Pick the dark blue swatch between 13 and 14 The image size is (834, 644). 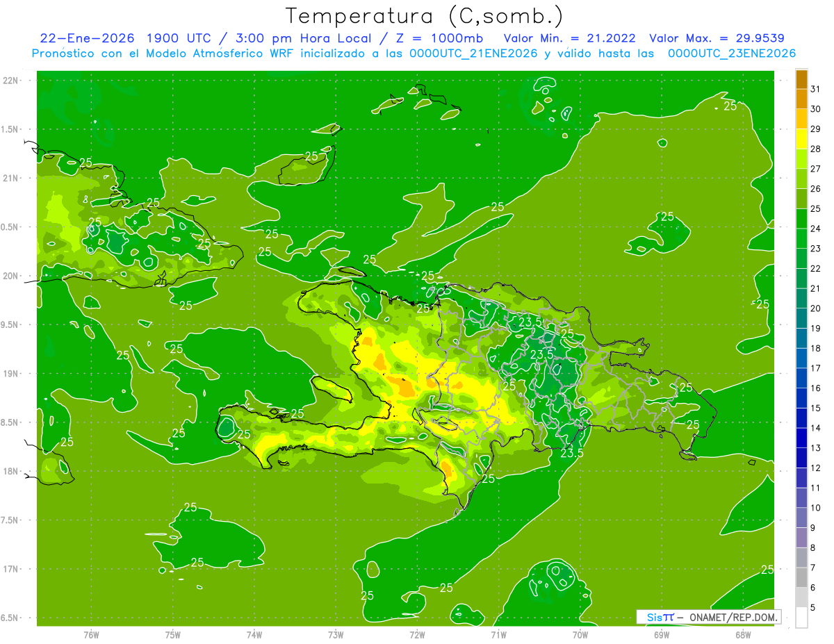(x=801, y=438)
